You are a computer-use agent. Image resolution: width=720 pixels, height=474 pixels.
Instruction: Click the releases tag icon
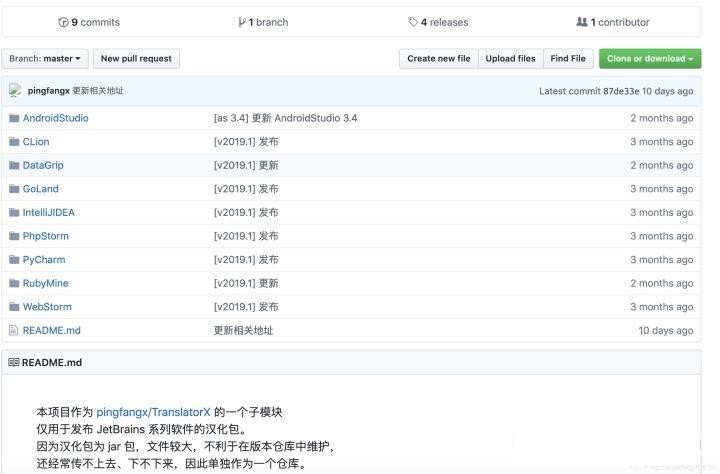412,22
